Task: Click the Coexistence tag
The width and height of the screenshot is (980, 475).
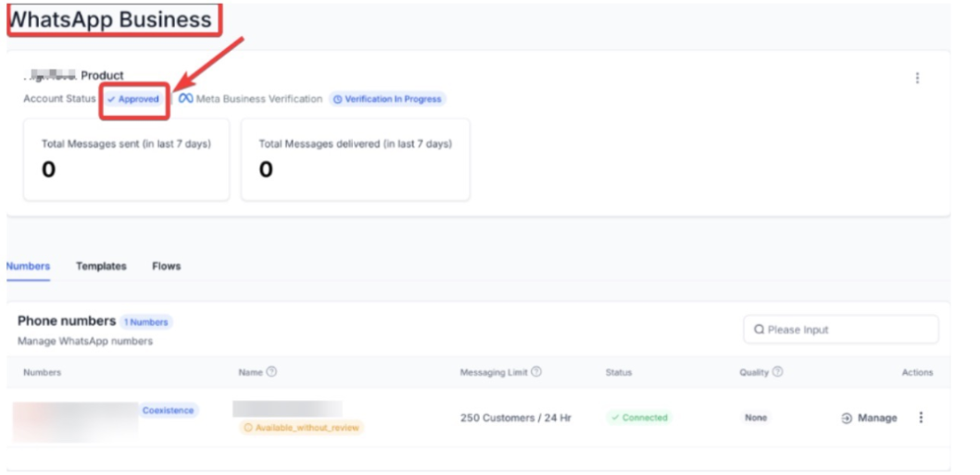Action: click(169, 410)
